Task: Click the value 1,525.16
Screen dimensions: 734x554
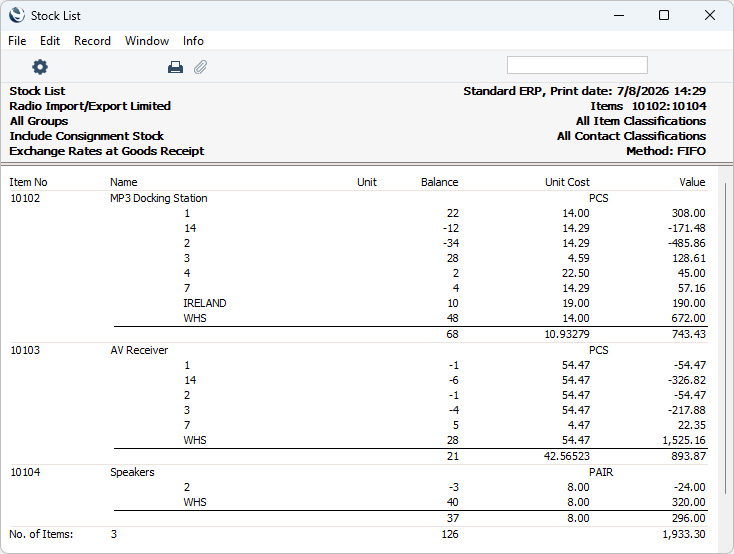Action: (684, 440)
